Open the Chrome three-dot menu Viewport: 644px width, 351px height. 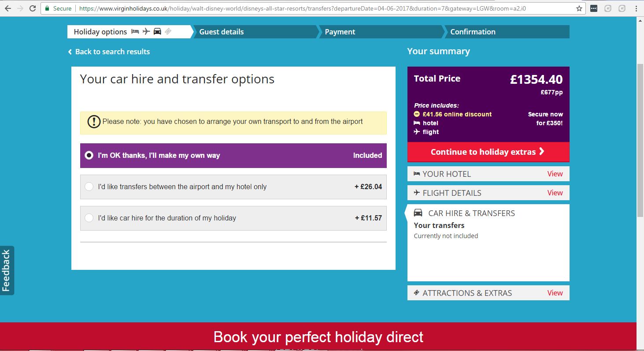637,8
